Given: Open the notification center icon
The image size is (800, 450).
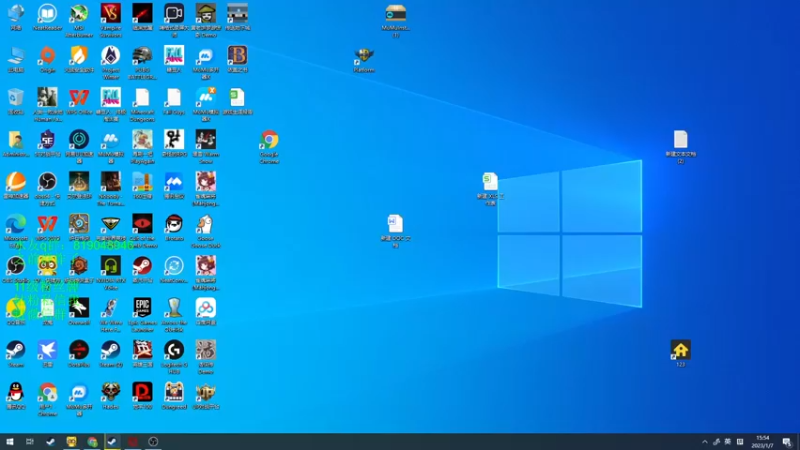Looking at the screenshot, I should tap(786, 442).
